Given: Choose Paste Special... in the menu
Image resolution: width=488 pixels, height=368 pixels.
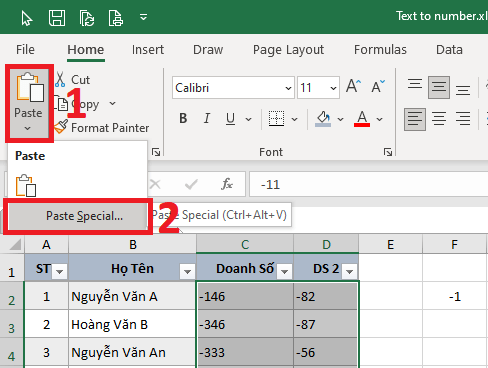Looking at the screenshot, I should click(x=78, y=216).
